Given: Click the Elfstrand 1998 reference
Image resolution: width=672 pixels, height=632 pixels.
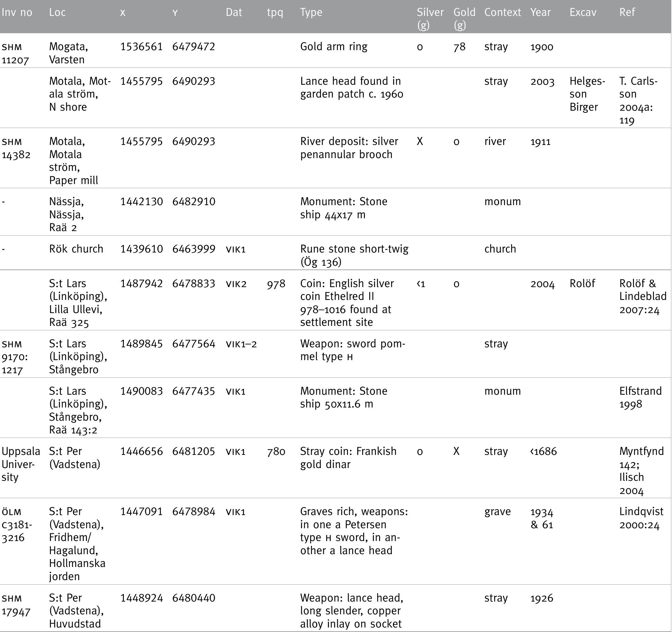Looking at the screenshot, I should coord(640,397).
